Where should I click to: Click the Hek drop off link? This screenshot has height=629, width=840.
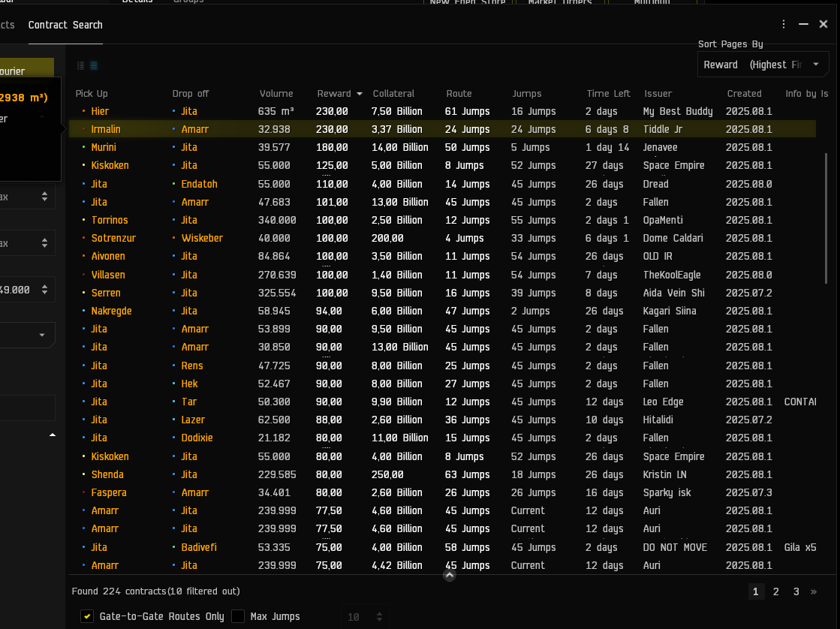190,384
